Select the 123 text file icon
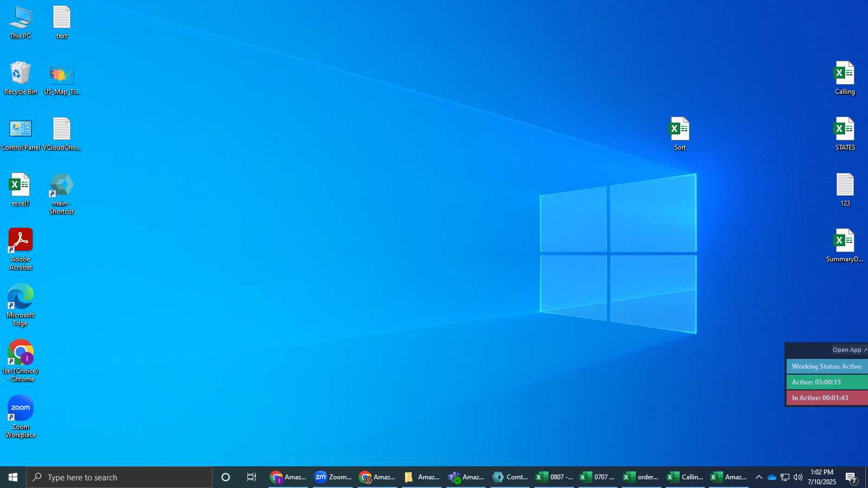Screen dimensions: 868x488 pos(845,190)
